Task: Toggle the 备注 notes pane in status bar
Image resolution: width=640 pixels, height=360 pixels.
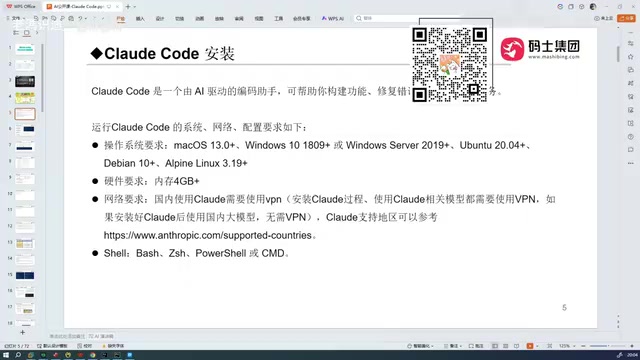Action: point(452,346)
